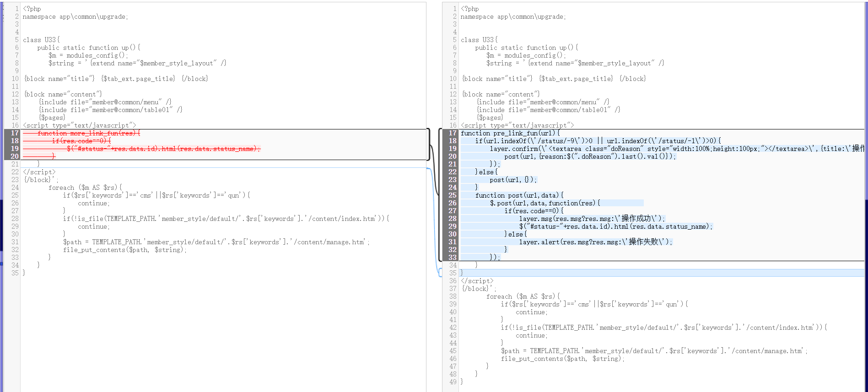Place cursor on 'file_put_contents' line in left pane

click(124, 250)
